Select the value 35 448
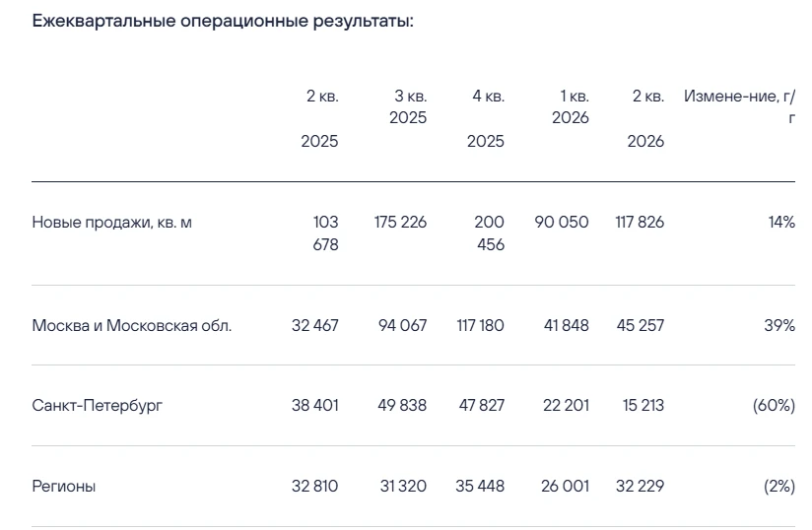This screenshot has height=530, width=812. (480, 486)
